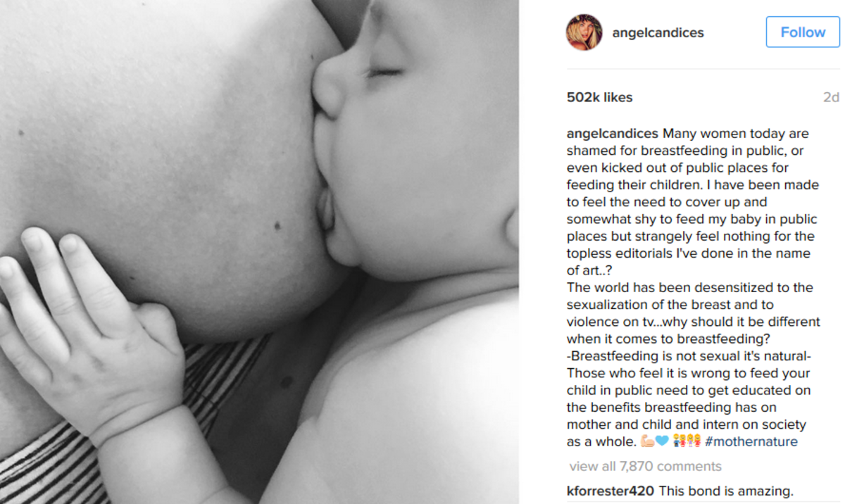Image resolution: width=845 pixels, height=504 pixels.
Task: Click the first family emoji
Action: pyautogui.click(x=680, y=441)
